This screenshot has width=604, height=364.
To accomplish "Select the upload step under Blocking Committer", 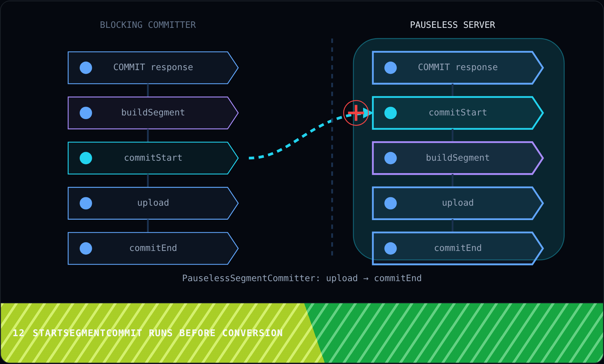I will [153, 203].
